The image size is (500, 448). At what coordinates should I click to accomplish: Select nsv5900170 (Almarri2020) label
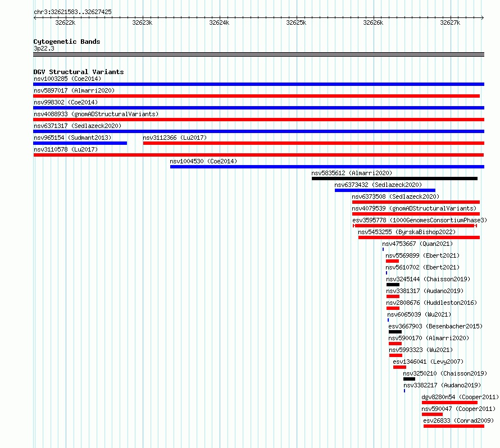pyautogui.click(x=429, y=338)
